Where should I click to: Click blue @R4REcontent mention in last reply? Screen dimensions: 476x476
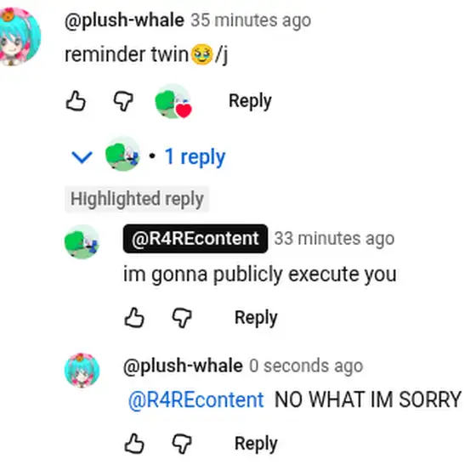click(196, 399)
